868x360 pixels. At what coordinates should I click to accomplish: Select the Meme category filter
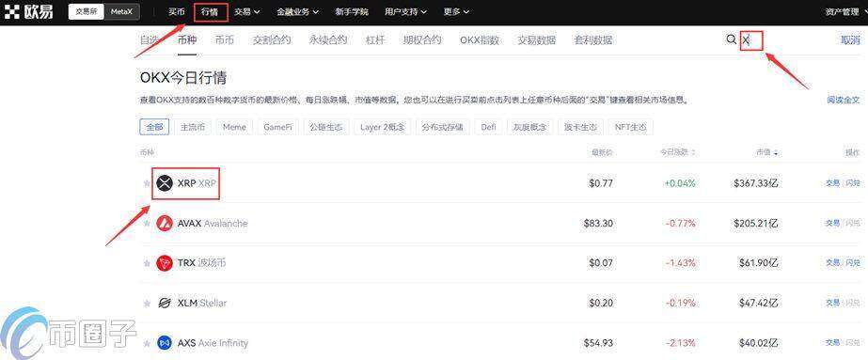click(234, 127)
